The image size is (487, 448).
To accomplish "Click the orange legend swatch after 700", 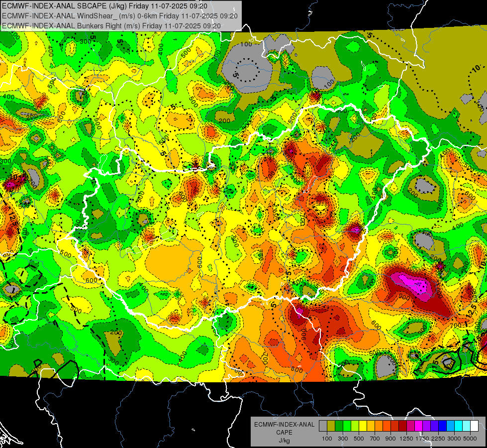I will pos(379,426).
